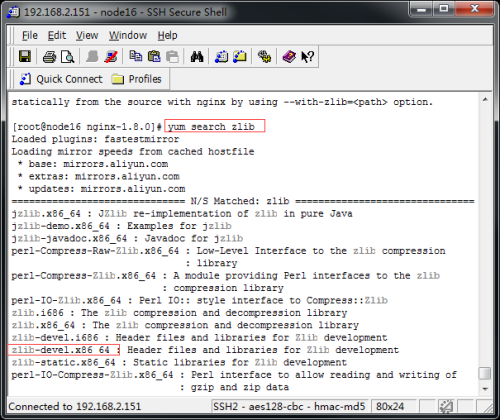Click the scrollbar up arrow
The height and width of the screenshot is (420, 500).
pos(485,99)
